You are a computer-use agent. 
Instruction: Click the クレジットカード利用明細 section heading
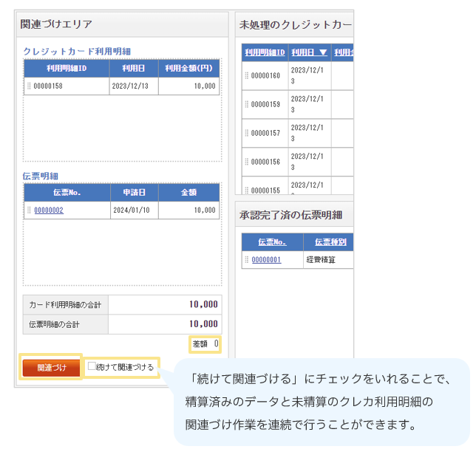tap(77, 52)
